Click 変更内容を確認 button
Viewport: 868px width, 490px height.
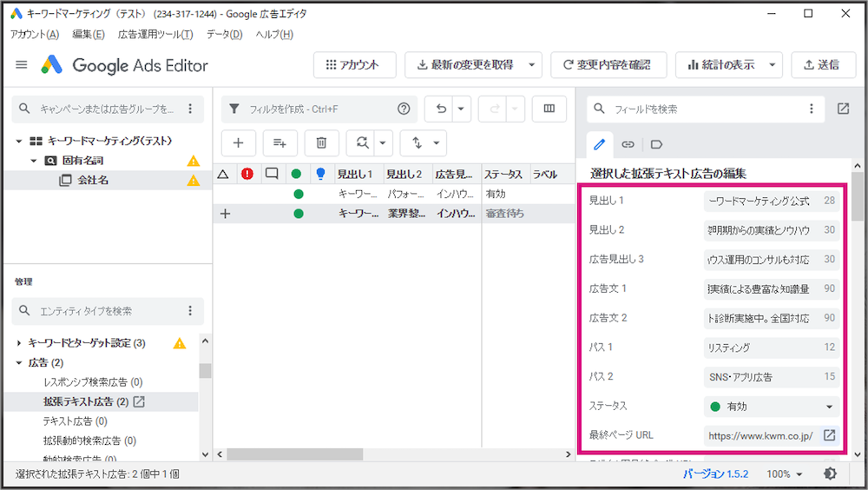point(608,65)
